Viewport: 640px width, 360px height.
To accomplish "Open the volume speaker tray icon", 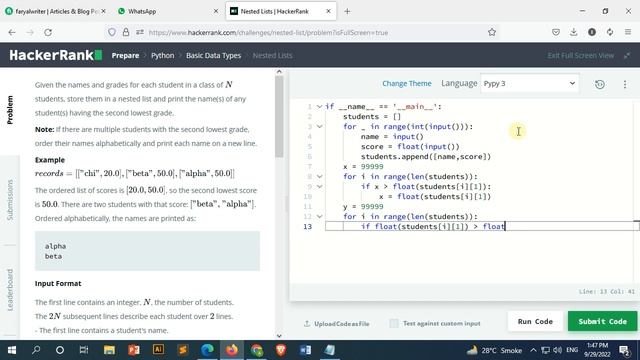I will coord(558,350).
